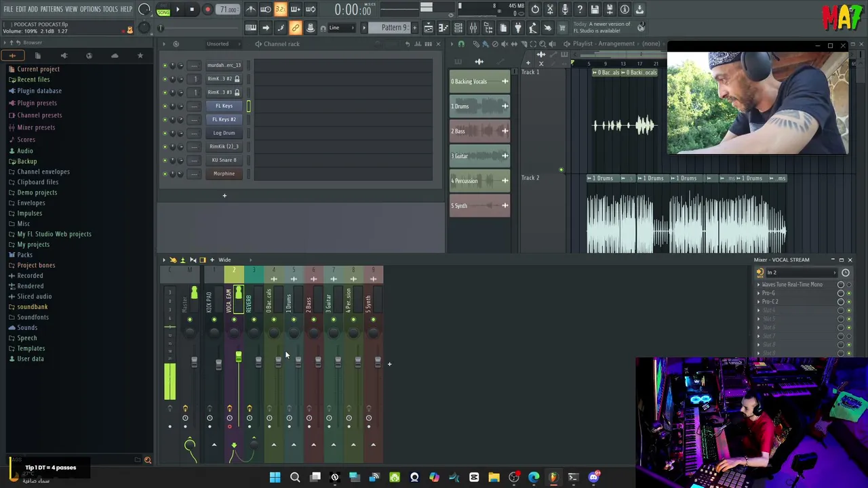Click the Save project floppy icon
This screenshot has width=868, height=488.
click(x=595, y=9)
